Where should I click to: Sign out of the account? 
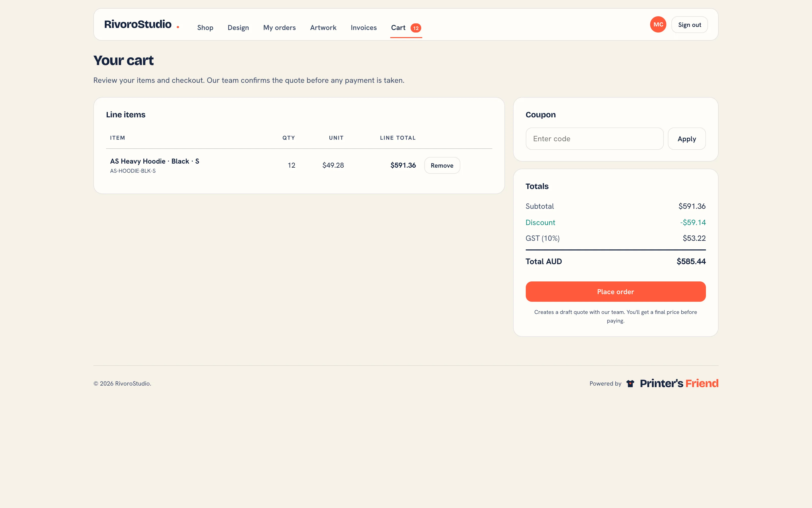(689, 25)
